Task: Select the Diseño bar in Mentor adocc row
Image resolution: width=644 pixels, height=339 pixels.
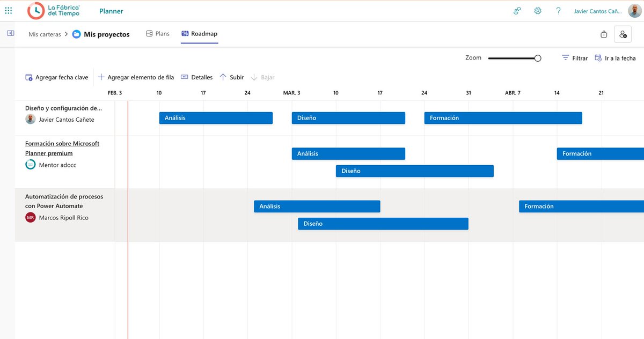Action: (415, 171)
